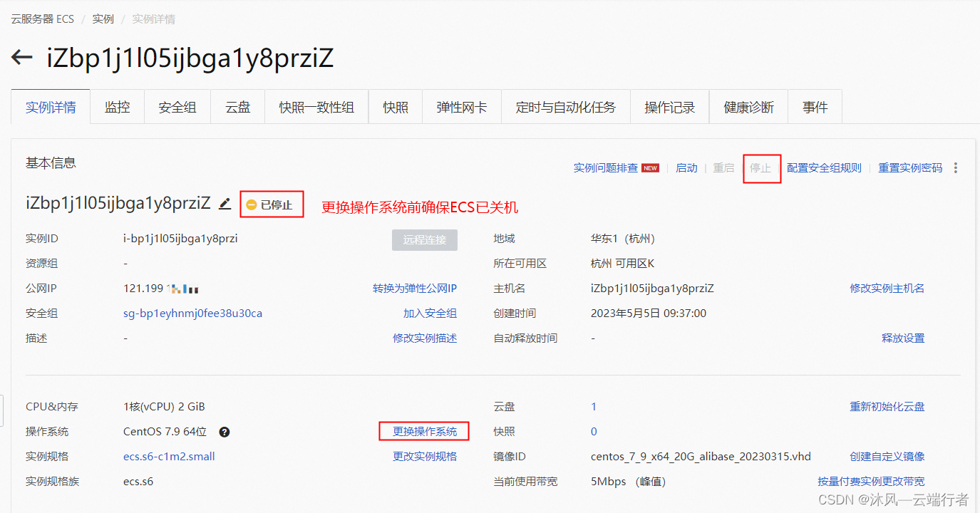Switch to the 快照 tab
Image resolution: width=980 pixels, height=513 pixels.
point(396,108)
